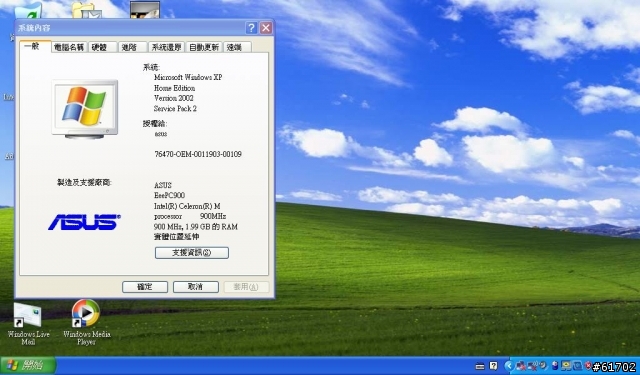Click the 'Microsoft Windows XP' text
The width and height of the screenshot is (640, 375).
pyautogui.click(x=188, y=77)
